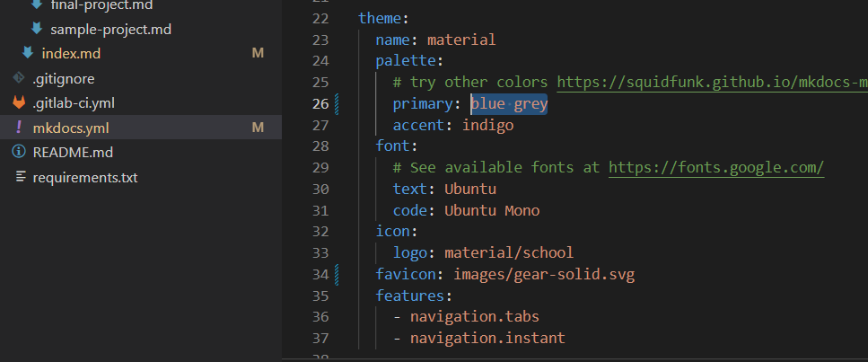Viewport: 868px width, 362px height.
Task: Click the text lines icon beside requirements.txt
Action: 21,177
